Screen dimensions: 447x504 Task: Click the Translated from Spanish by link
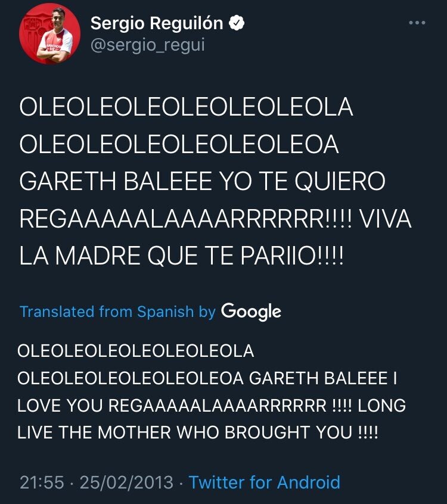(x=117, y=312)
